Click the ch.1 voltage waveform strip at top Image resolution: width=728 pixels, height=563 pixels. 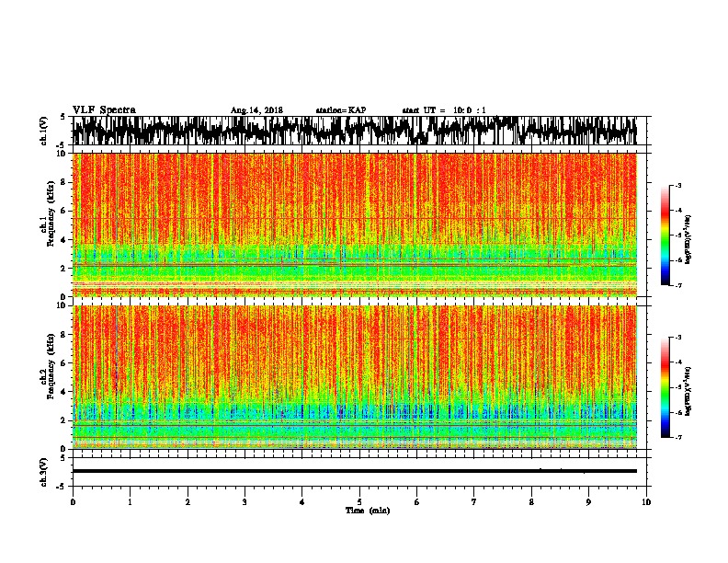pyautogui.click(x=355, y=131)
